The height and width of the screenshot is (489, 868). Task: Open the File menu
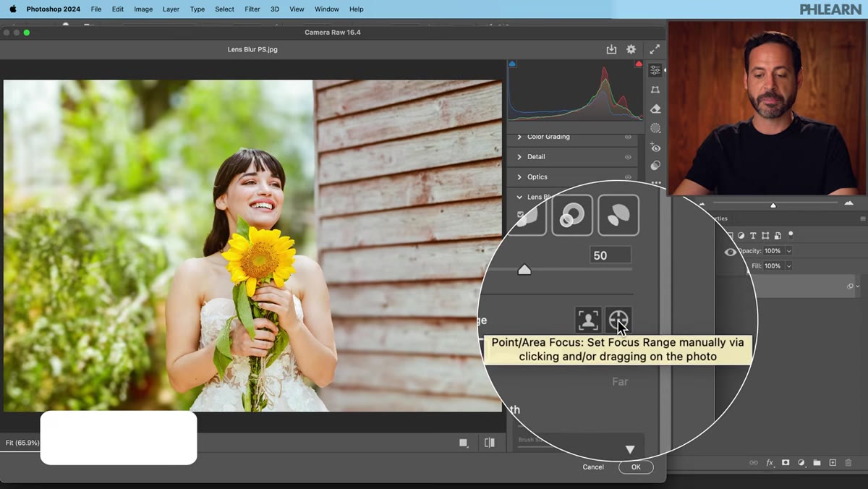[x=96, y=9]
